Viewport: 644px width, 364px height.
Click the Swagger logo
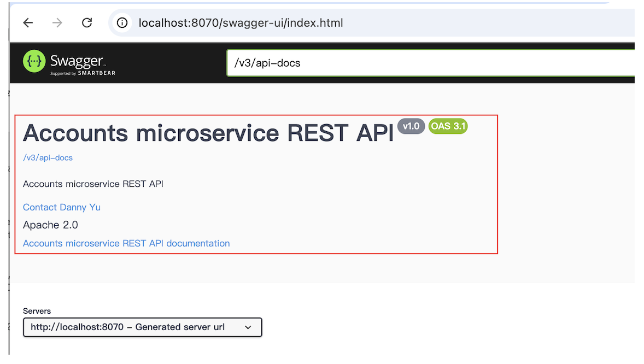point(69,62)
